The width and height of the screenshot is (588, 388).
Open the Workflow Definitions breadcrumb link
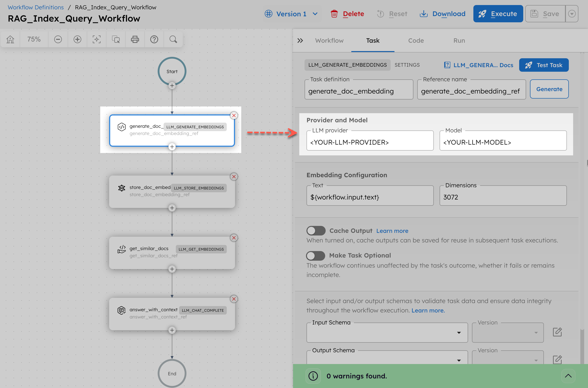click(35, 7)
